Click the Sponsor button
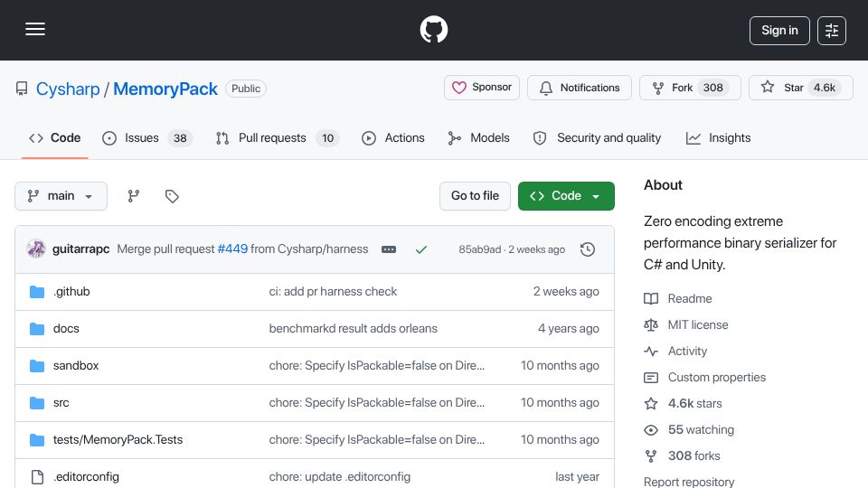The height and width of the screenshot is (488, 868). [482, 88]
